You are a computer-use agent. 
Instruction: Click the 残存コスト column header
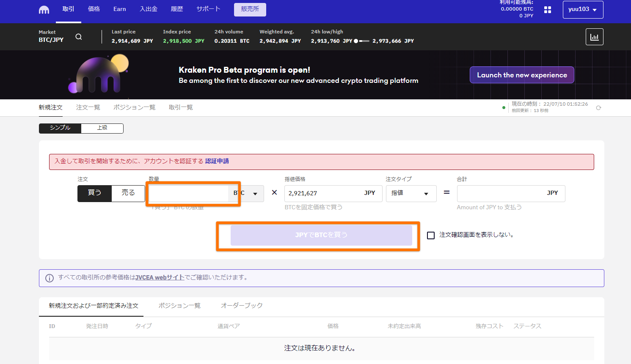tap(489, 326)
